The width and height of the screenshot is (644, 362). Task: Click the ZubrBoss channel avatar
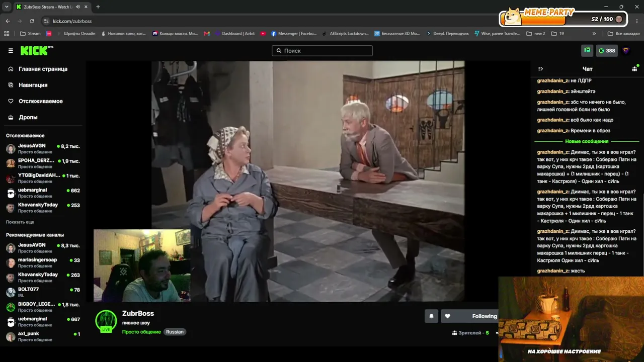click(106, 321)
